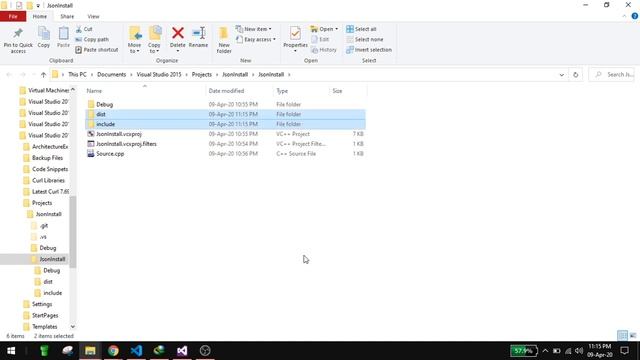Open Curl Libraries in navigation tree
Image resolution: width=640 pixels, height=360 pixels.
click(x=44, y=180)
